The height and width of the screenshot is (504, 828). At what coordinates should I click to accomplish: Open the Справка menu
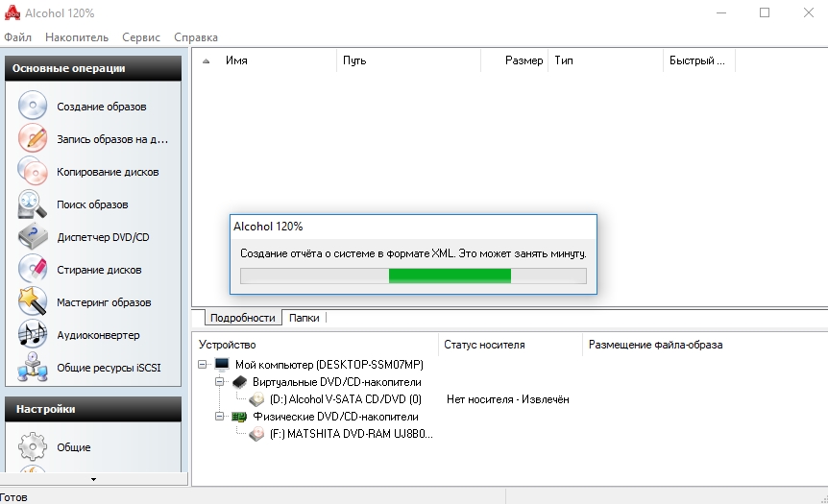pos(196,37)
